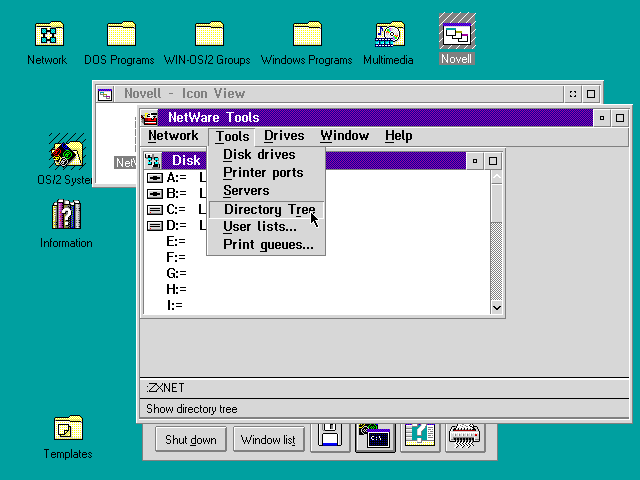Choose Directory Tree from Tools menu
The height and width of the screenshot is (480, 640).
[x=266, y=209]
